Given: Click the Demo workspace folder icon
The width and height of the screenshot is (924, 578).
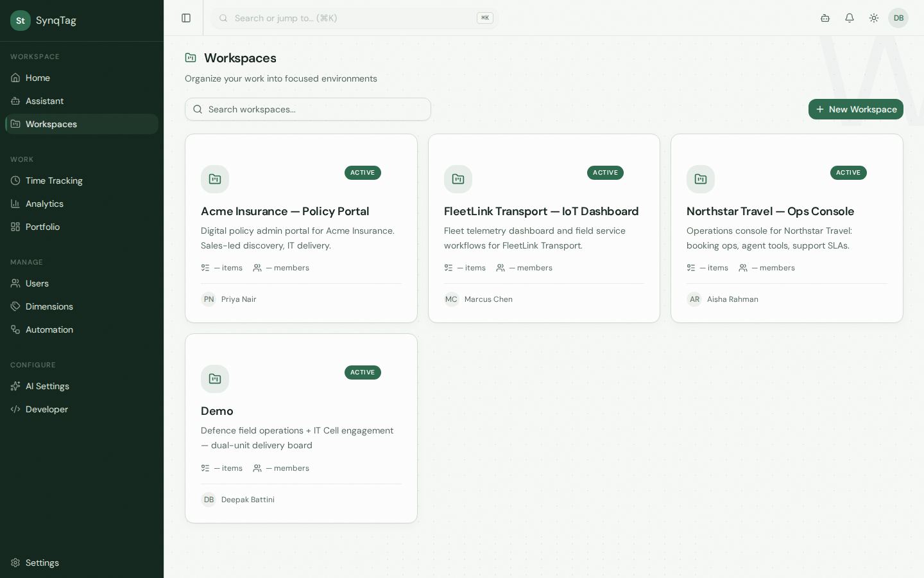Looking at the screenshot, I should (x=215, y=379).
